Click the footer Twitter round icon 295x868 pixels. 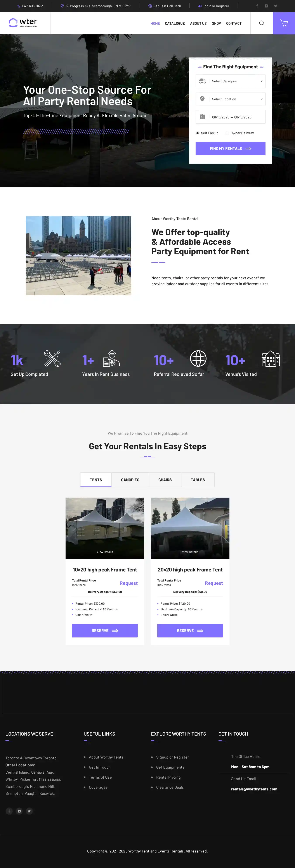(x=29, y=811)
